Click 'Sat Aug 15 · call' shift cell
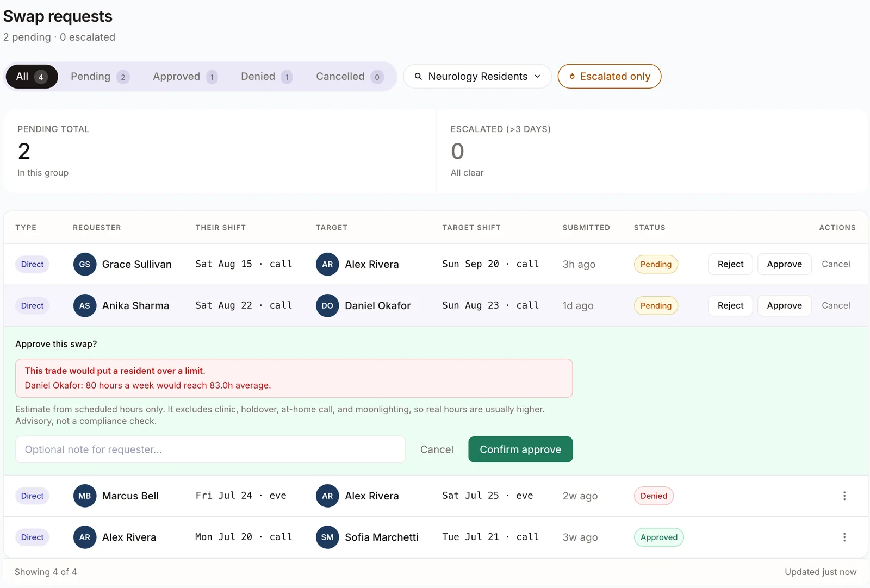This screenshot has height=588, width=870. click(244, 264)
